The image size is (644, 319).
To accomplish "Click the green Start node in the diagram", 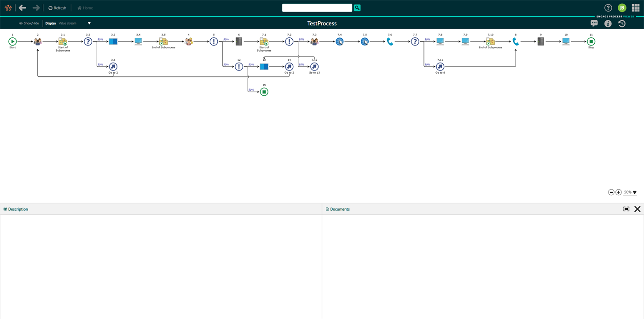I will point(12,41).
